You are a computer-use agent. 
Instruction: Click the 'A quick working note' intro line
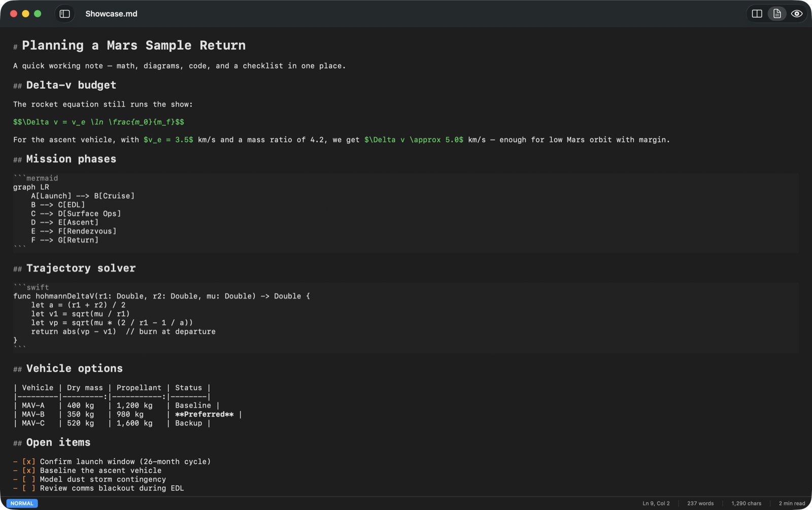(180, 66)
